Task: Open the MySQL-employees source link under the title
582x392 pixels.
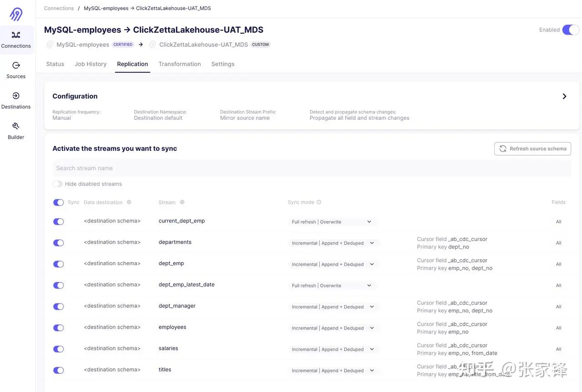Action: click(83, 45)
